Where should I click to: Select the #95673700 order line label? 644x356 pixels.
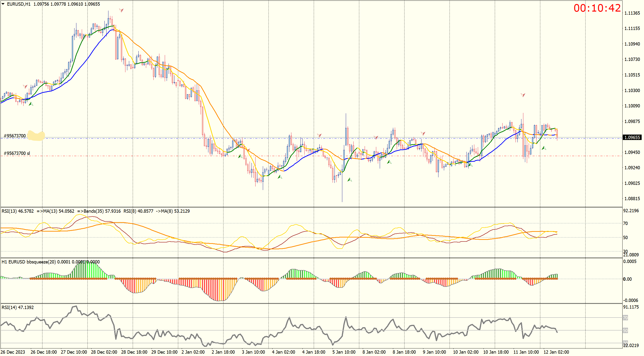coord(15,136)
